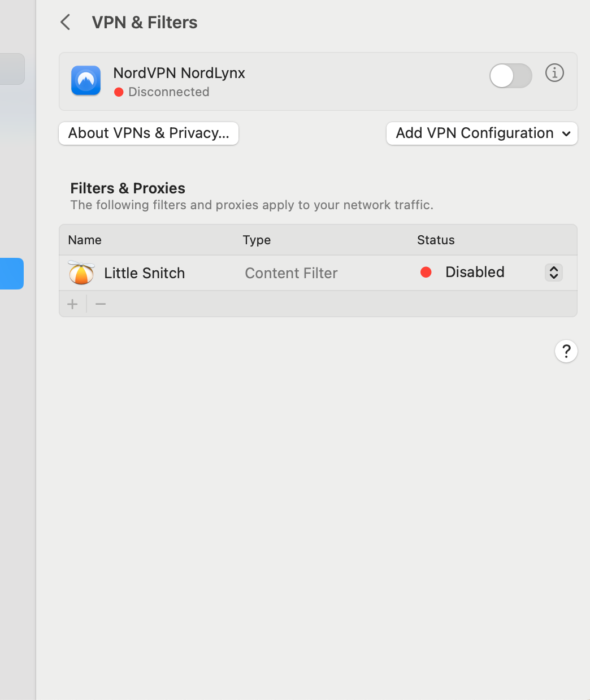Open About VPNs & Privacy

pyautogui.click(x=149, y=133)
